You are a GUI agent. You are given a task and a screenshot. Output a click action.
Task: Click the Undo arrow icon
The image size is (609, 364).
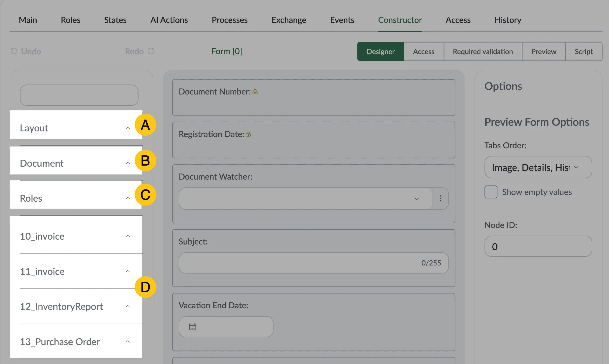pyautogui.click(x=14, y=51)
